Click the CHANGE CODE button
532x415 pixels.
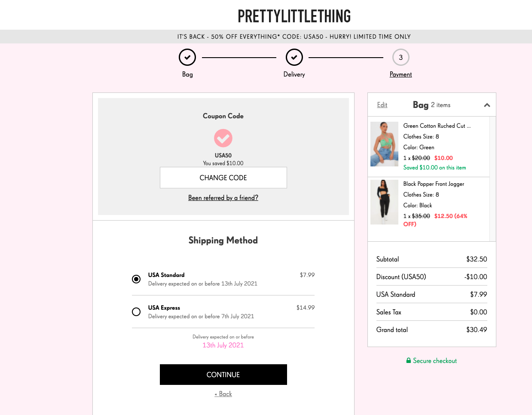(223, 177)
